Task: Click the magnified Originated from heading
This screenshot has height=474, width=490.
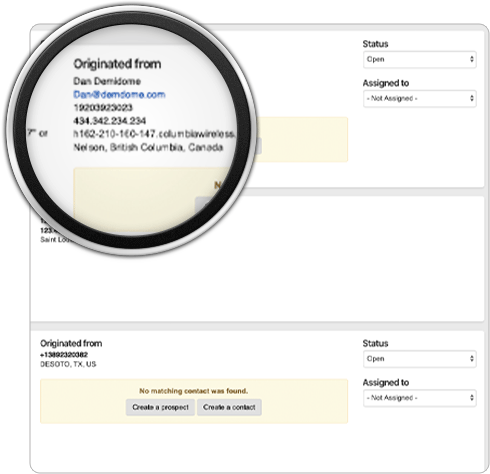Action: click(x=117, y=64)
